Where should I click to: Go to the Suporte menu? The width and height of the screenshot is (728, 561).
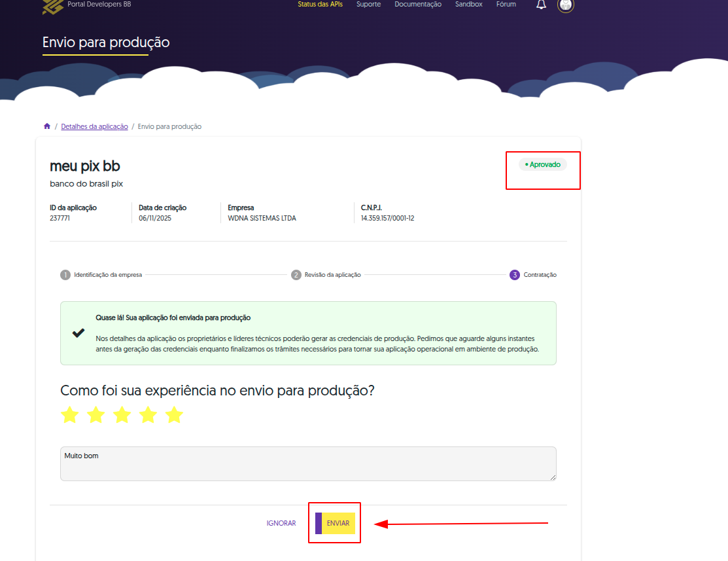coord(368,5)
